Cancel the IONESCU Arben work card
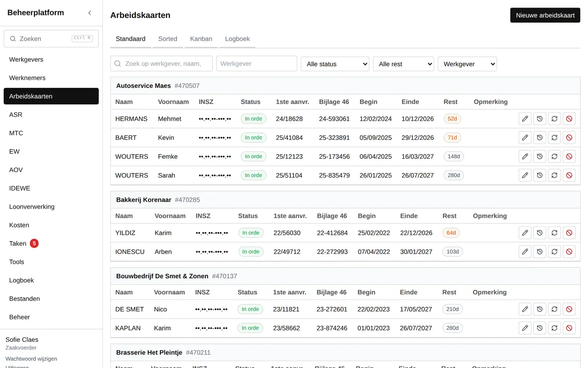Screen dimensions: 588x368 (569, 252)
